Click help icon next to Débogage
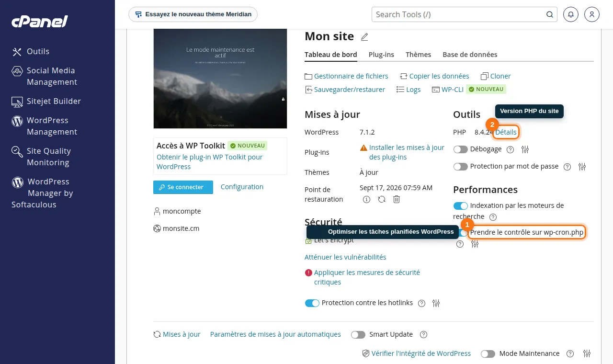Screen dimensions: 613x364 coord(511,149)
